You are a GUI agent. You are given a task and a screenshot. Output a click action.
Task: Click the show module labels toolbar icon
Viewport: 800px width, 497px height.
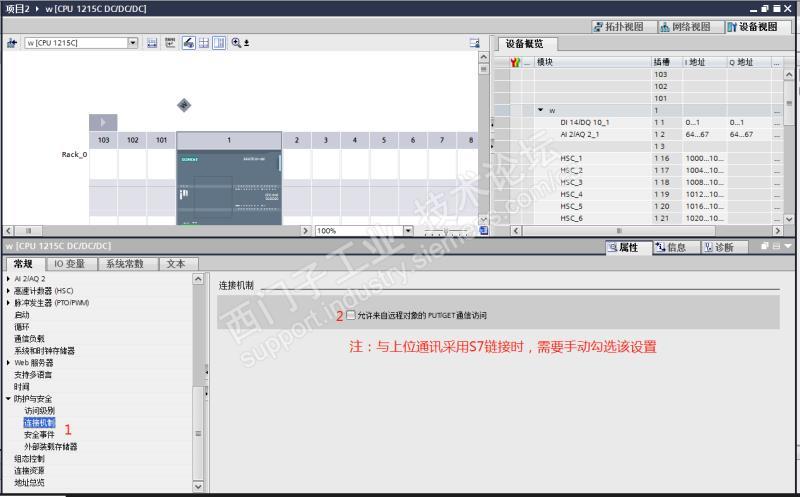(x=170, y=43)
